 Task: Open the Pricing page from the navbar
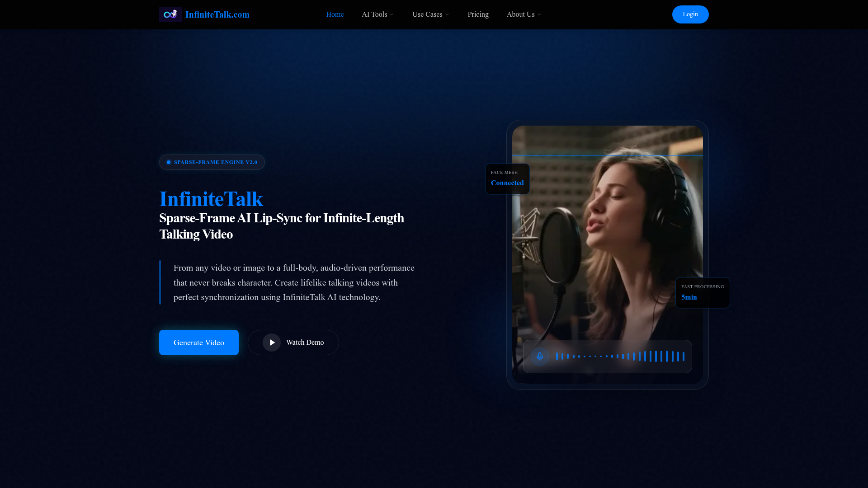478,14
